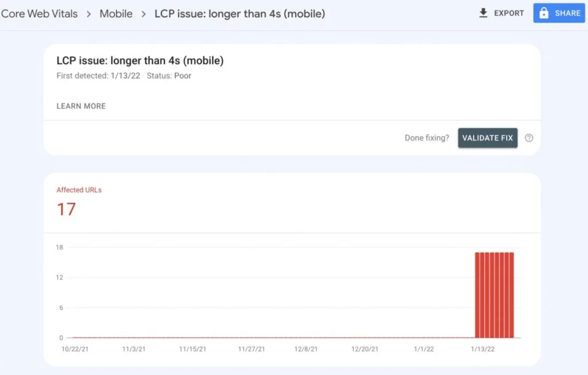The width and height of the screenshot is (588, 375).
Task: Click the 1/13/22 date label on the chart axis
Action: click(482, 348)
